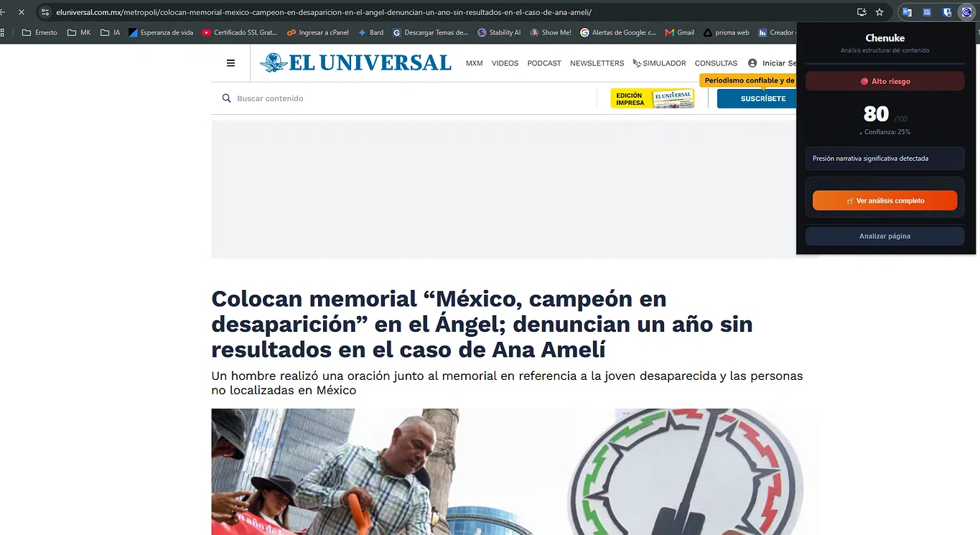The height and width of the screenshot is (535, 980).
Task: Open the Google Translate extension icon
Action: pos(907,12)
